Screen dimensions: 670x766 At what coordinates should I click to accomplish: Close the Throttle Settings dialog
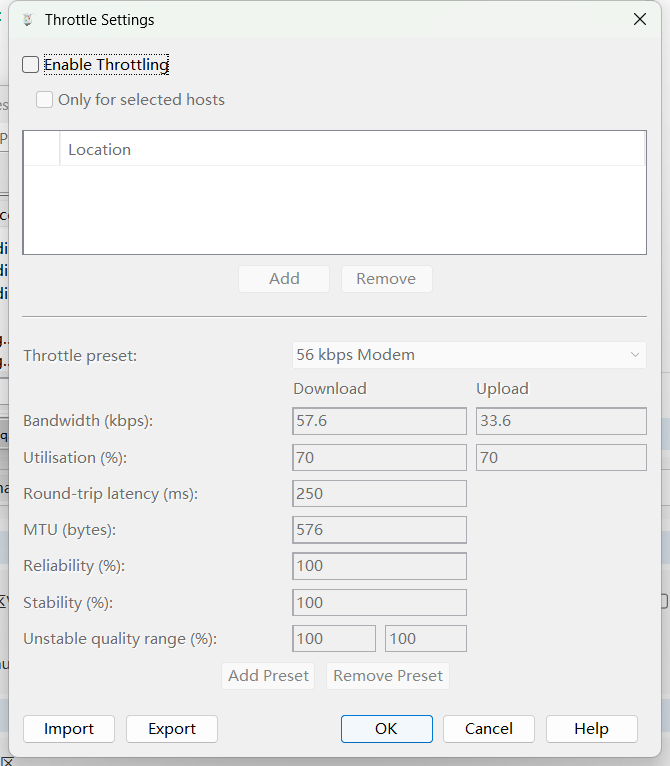point(640,20)
